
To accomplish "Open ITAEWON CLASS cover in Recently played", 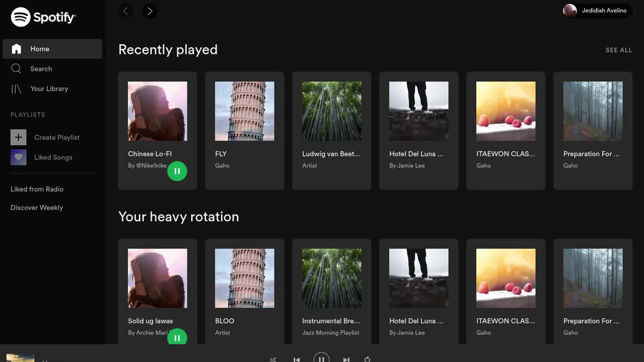I will (x=506, y=111).
